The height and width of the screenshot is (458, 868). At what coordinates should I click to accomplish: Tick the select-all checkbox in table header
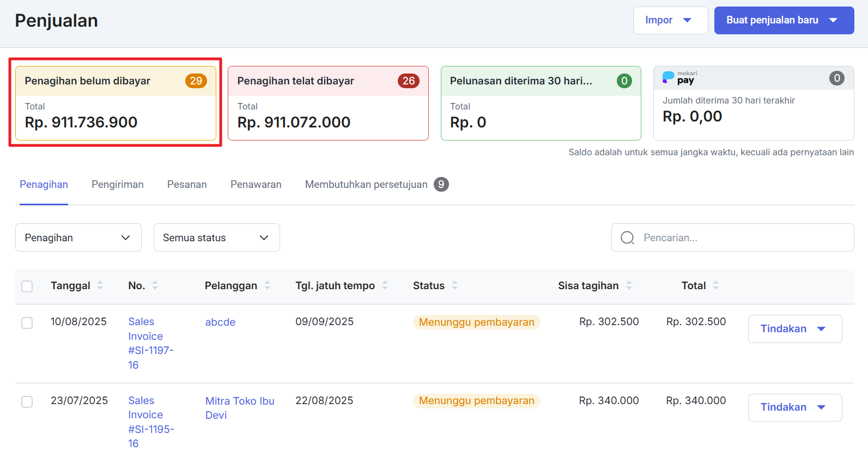click(x=27, y=286)
